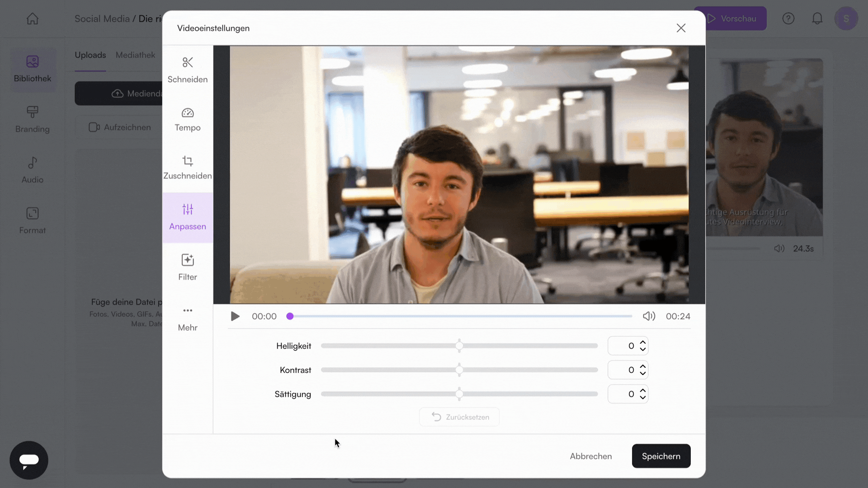This screenshot has height=488, width=868.
Task: Click the Sättigung number field
Action: 628,394
